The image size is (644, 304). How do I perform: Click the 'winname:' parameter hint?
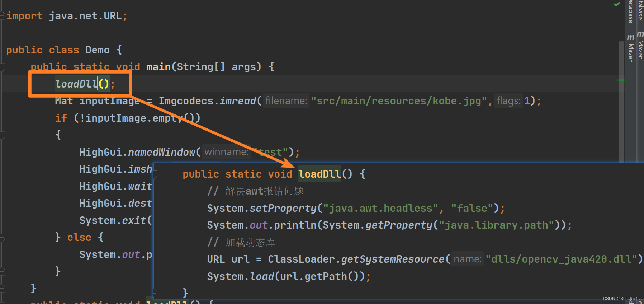[226, 152]
